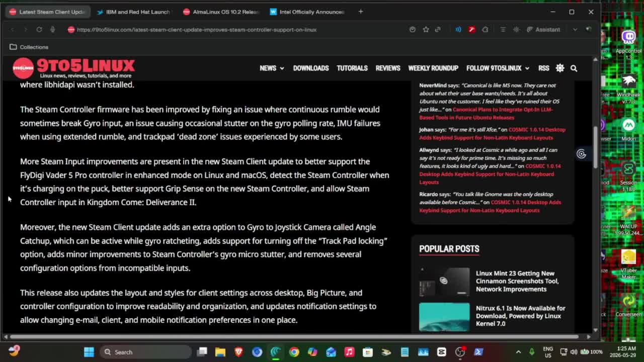Click the ENG US language indicator
Screen dimensions: 644x362
coord(548,352)
